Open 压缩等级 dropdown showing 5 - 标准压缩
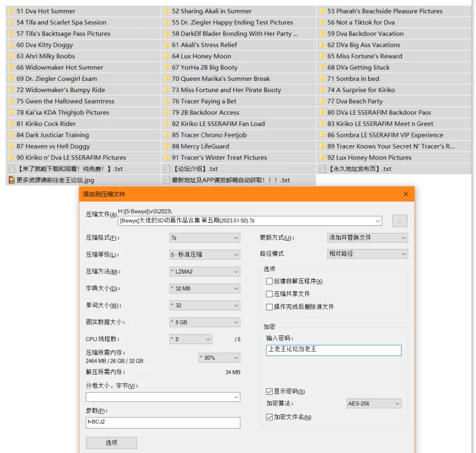This screenshot has width=476, height=453. tap(205, 254)
